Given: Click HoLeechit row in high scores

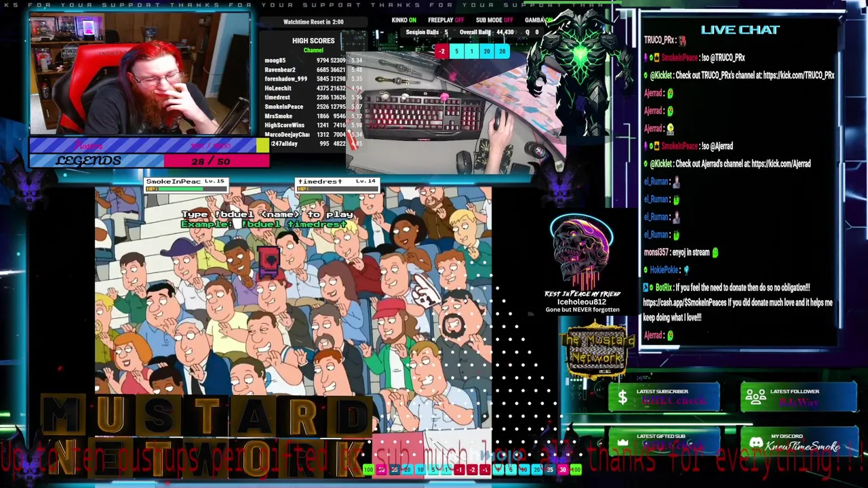Looking at the screenshot, I should point(313,88).
